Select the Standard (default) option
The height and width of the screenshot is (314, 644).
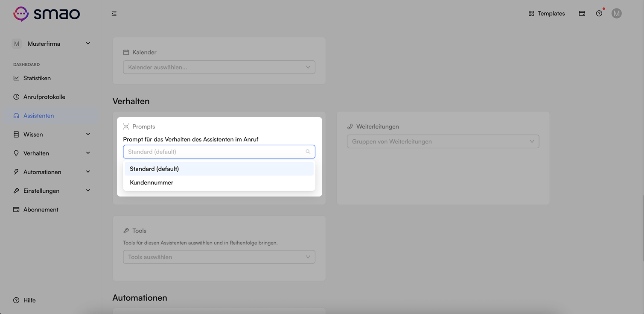219,169
